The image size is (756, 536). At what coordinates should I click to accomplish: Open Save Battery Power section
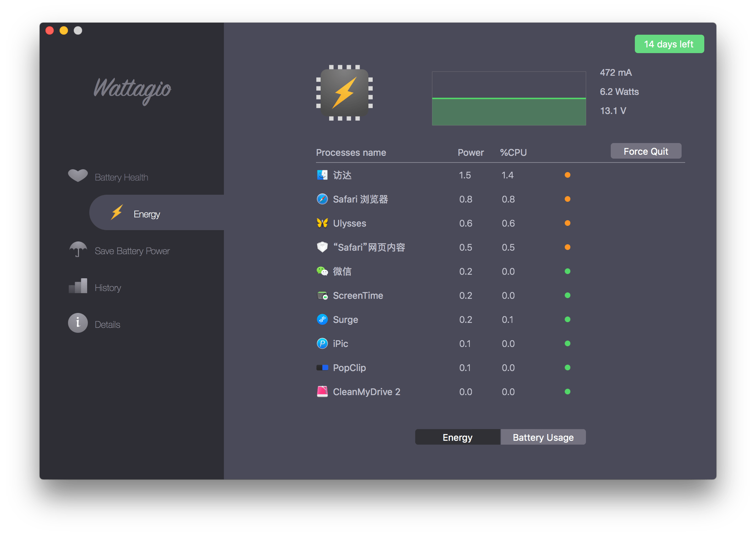tap(132, 251)
